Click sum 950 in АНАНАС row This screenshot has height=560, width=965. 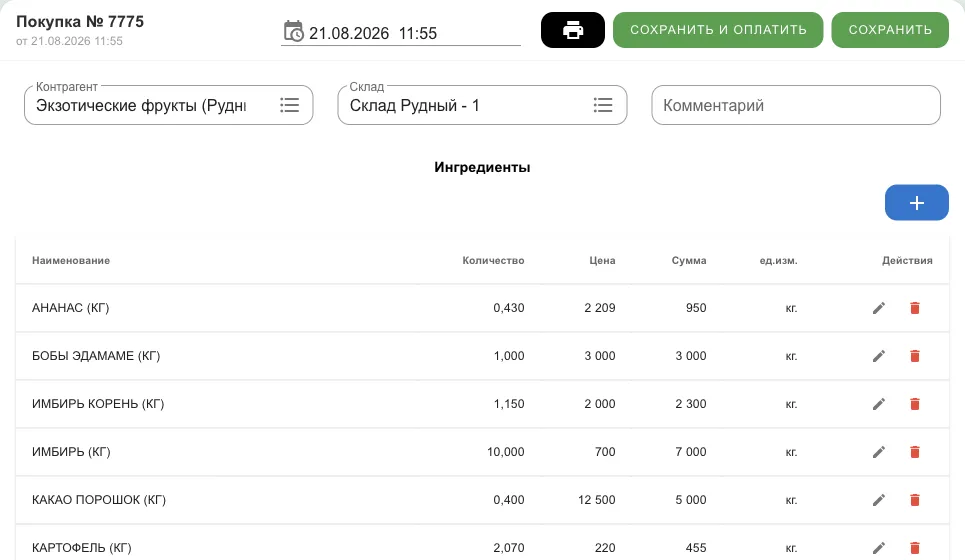(x=696, y=308)
